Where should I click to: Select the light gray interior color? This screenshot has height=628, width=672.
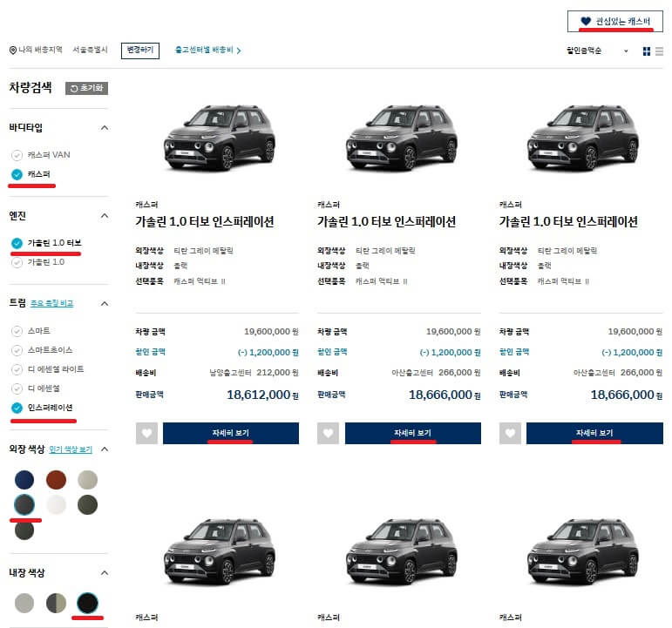coord(24,603)
